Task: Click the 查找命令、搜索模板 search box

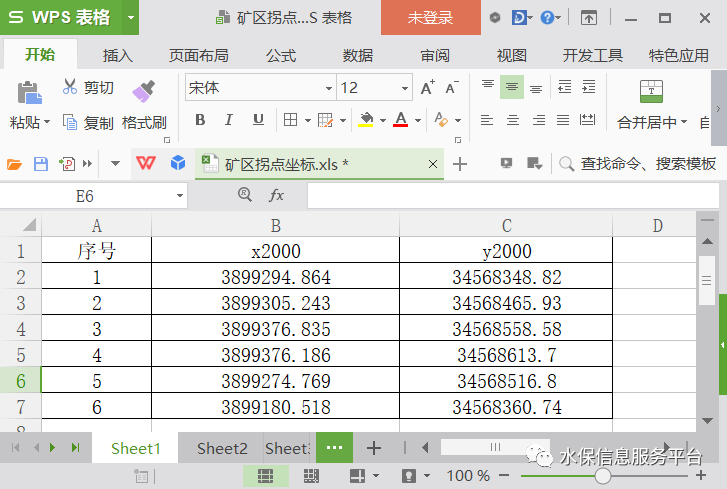Action: [639, 164]
